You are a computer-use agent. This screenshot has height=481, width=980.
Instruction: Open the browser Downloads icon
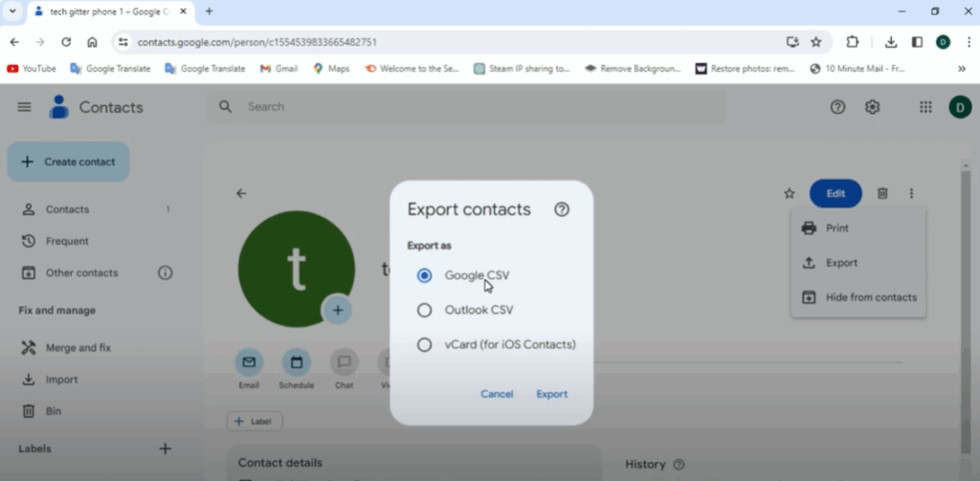[891, 42]
